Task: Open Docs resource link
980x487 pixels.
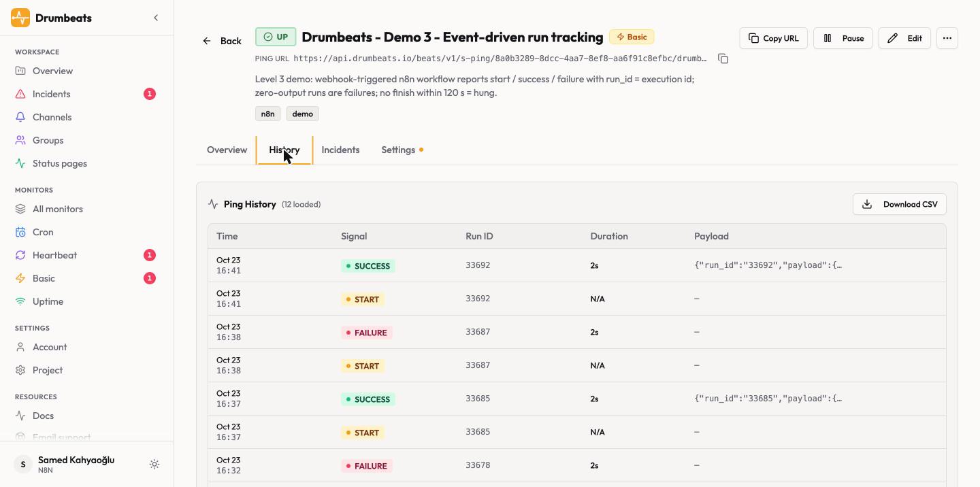Action: pos(43,416)
